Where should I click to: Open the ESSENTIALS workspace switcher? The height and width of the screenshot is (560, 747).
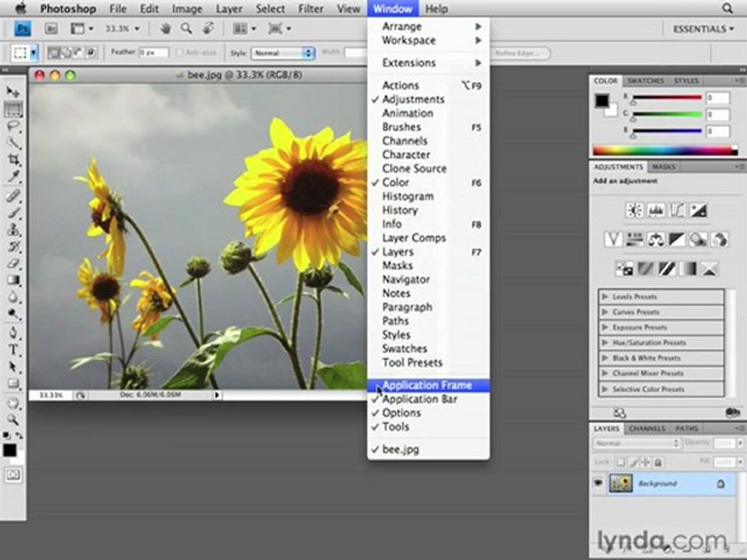[703, 29]
